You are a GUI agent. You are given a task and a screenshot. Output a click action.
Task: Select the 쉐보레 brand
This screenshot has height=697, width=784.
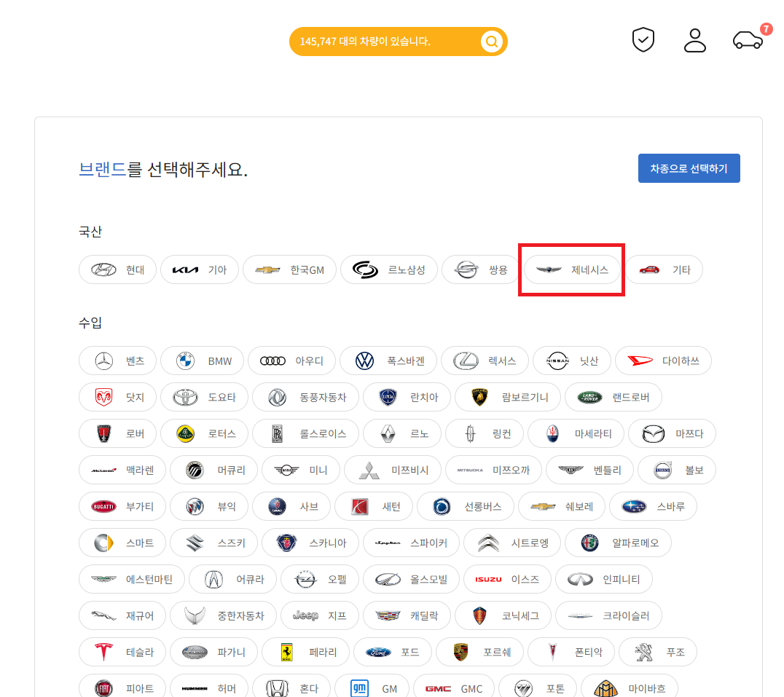click(562, 507)
